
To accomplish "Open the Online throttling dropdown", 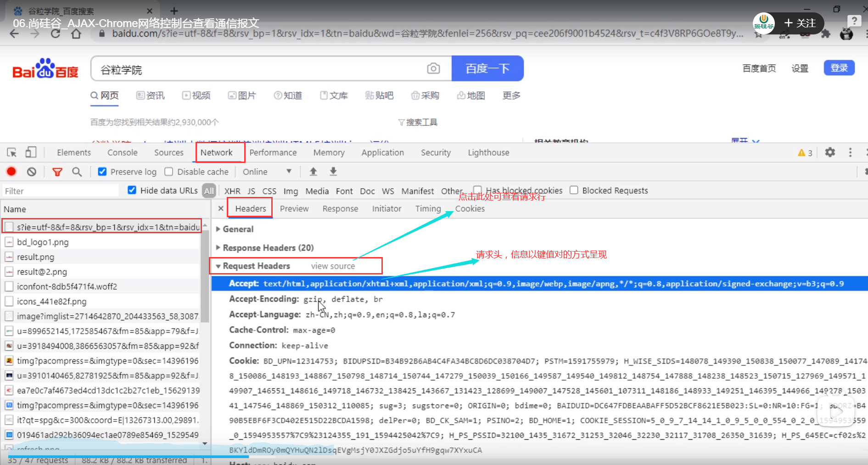I will (267, 172).
